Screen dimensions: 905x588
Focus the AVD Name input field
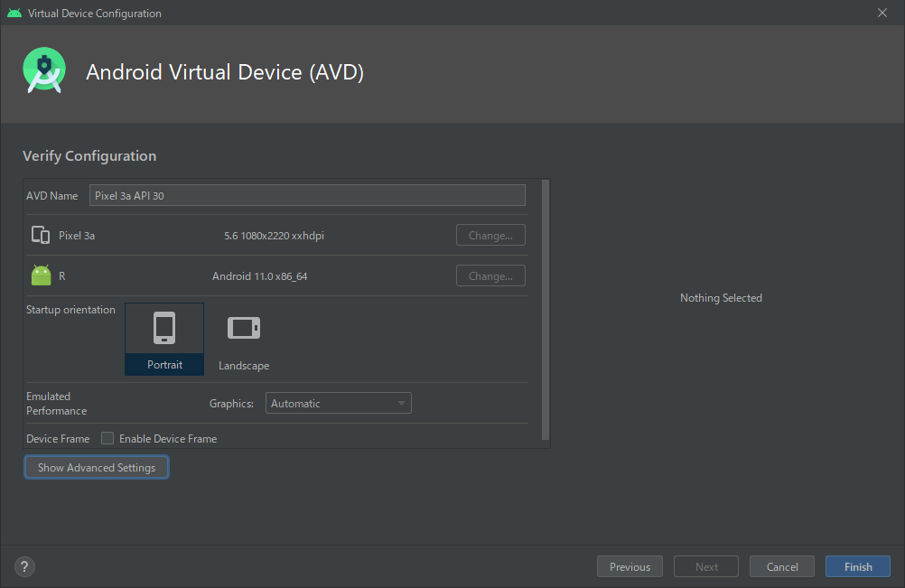(x=307, y=196)
